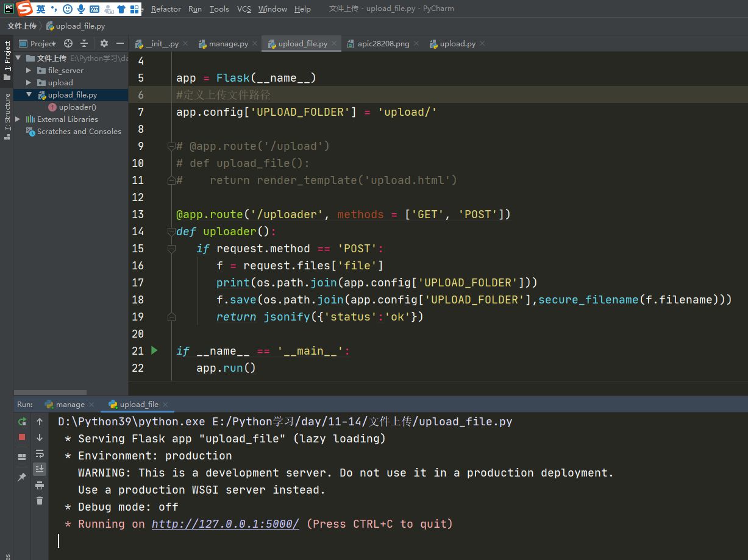Viewport: 748px width, 560px height.
Task: Close the manage.py editor tab
Action: 254,44
